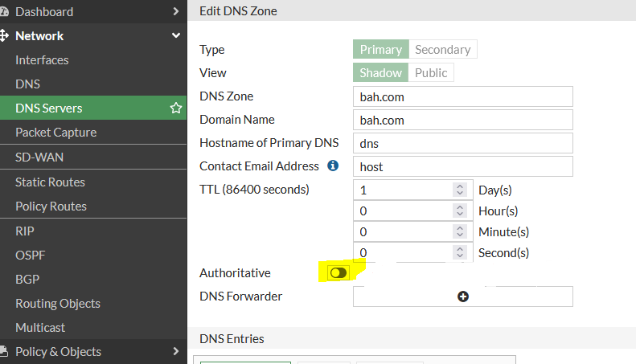The width and height of the screenshot is (636, 364).
Task: Add a DNS Forwarder with plus icon
Action: coord(463,297)
